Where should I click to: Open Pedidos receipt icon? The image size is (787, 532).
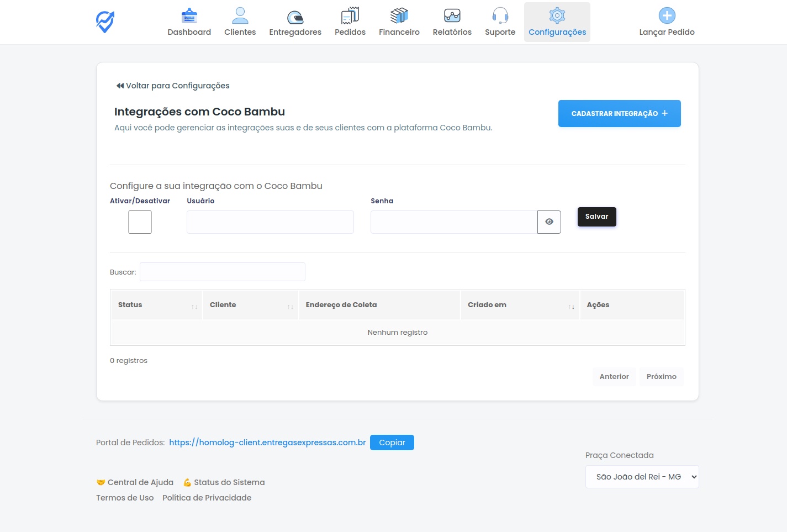point(350,16)
